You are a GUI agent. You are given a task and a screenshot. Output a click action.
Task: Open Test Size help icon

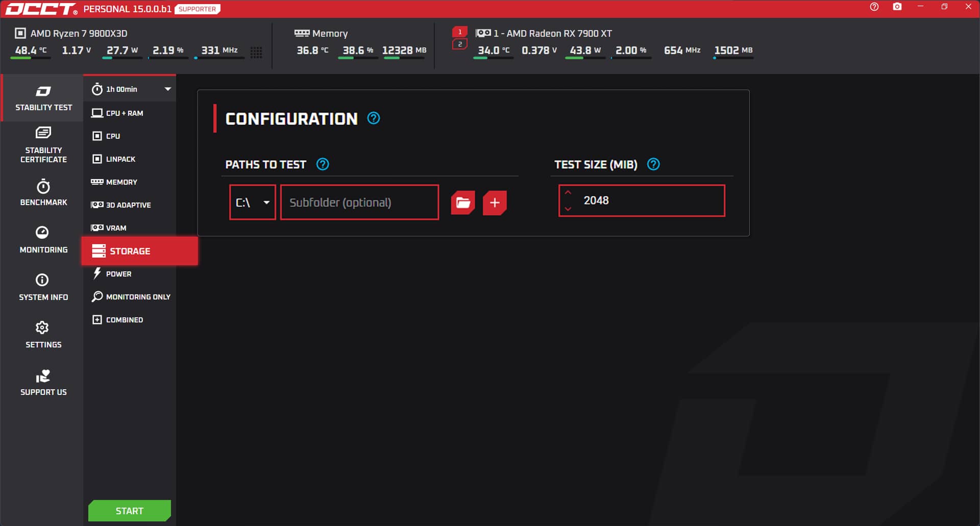(653, 164)
